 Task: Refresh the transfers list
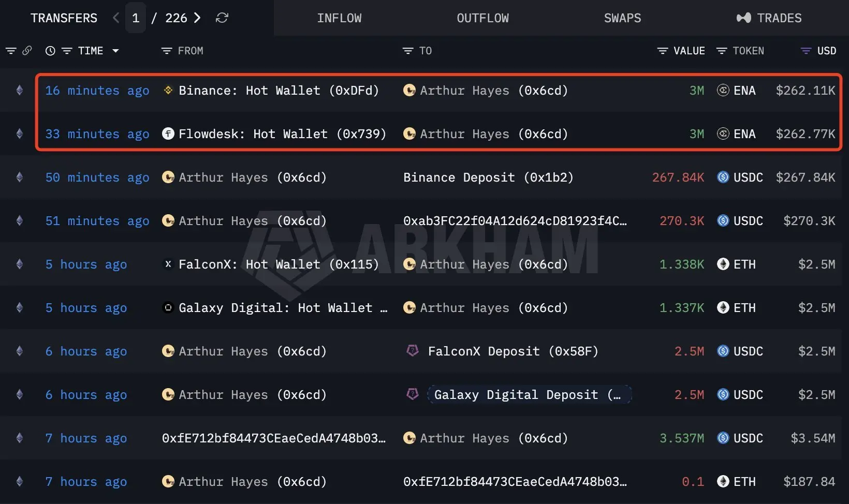(x=222, y=18)
